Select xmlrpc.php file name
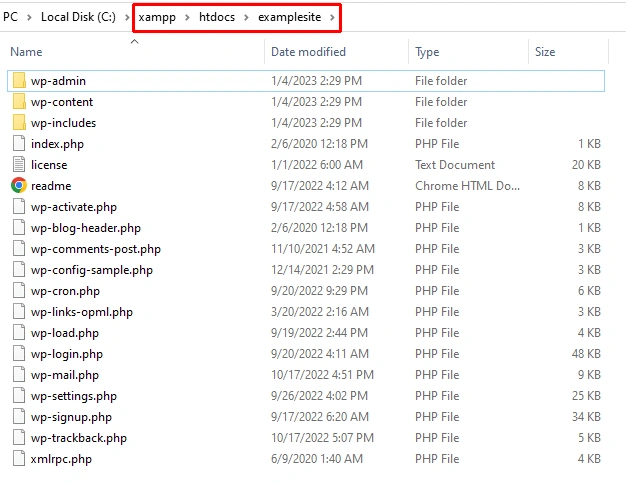Viewport: 626px width, 483px height. [61, 459]
